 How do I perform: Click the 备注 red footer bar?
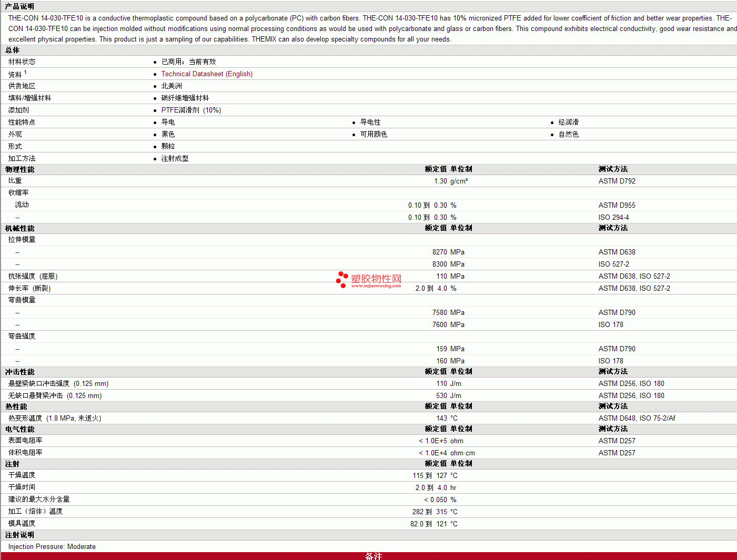(x=368, y=556)
